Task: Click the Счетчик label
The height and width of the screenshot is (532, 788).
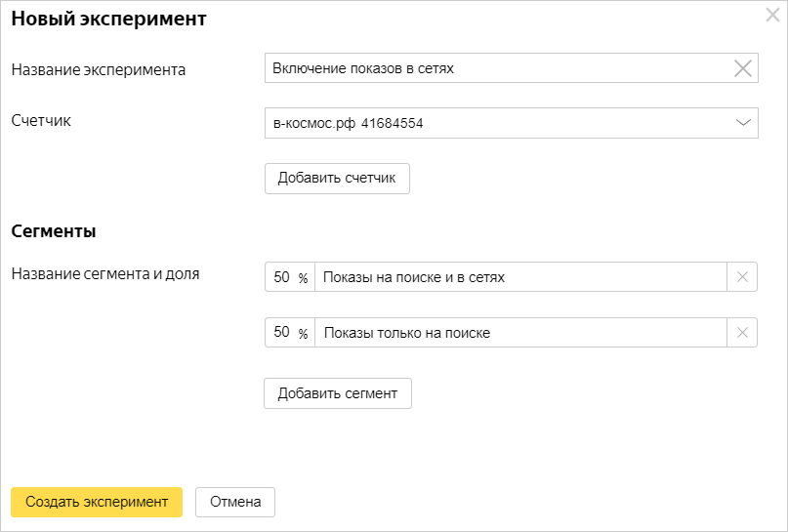Action: pyautogui.click(x=41, y=120)
